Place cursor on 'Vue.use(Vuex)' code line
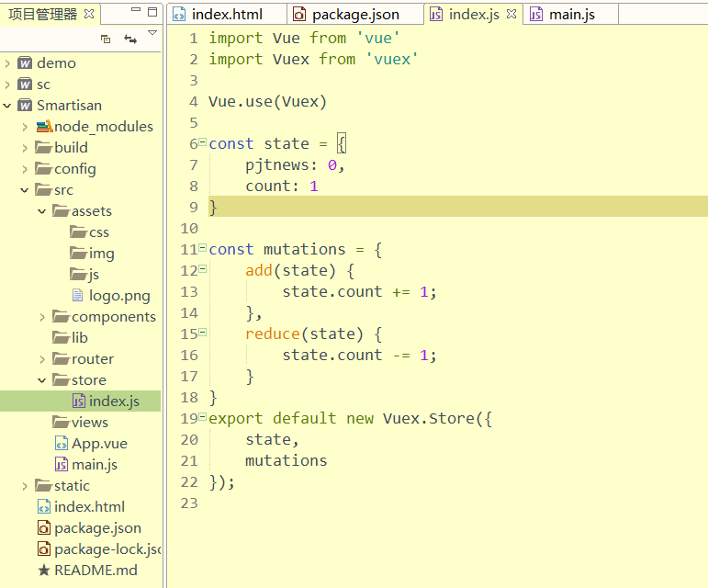 (267, 102)
